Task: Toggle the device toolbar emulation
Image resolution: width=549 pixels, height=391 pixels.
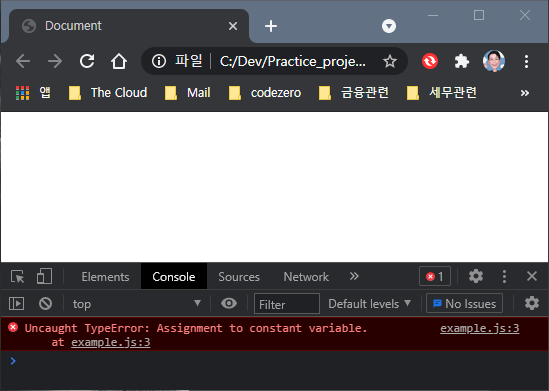Action: (x=44, y=277)
